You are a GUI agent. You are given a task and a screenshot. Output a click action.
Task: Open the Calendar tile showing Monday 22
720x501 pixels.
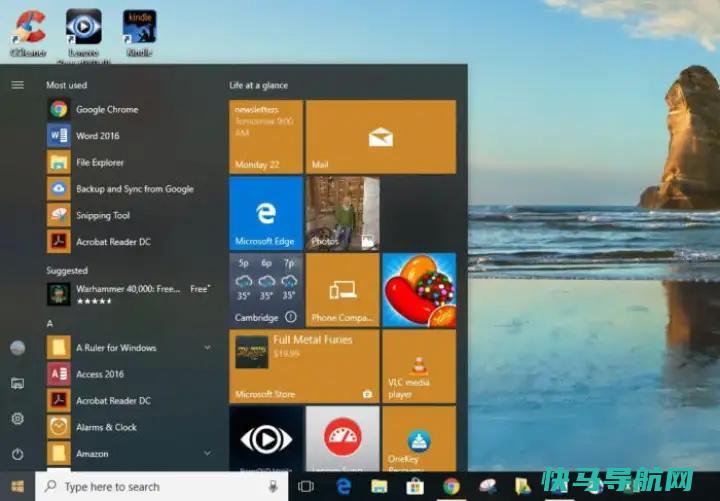[x=266, y=137]
